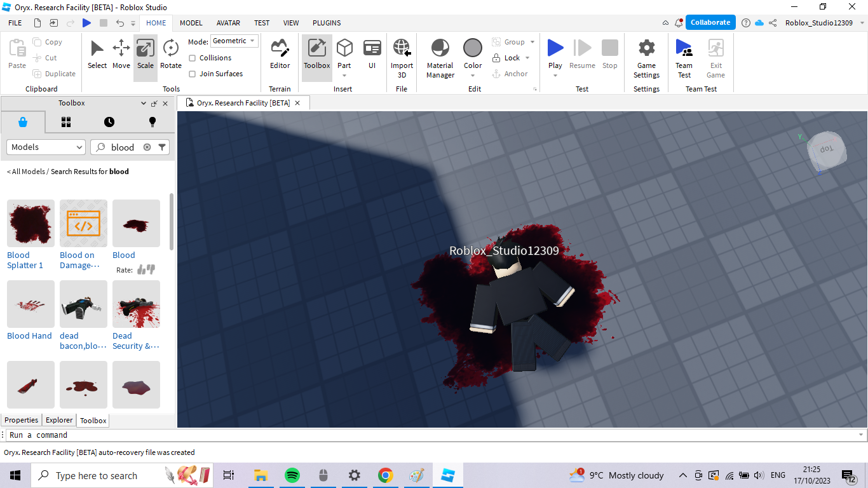Click the Undo arrow in title bar
The image size is (868, 488).
point(120,23)
